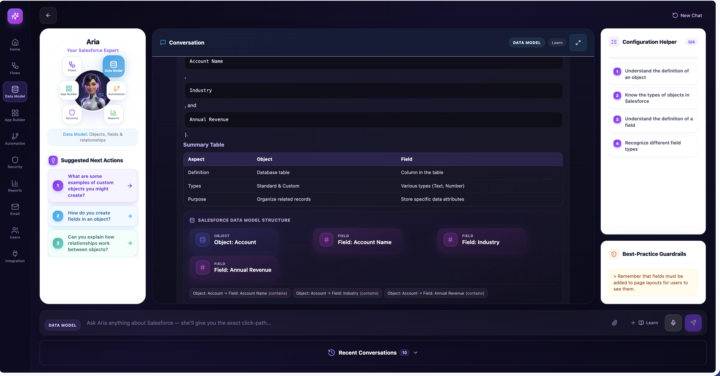This screenshot has height=376, width=720.
Task: Open Email in the left sidebar
Action: point(15,209)
